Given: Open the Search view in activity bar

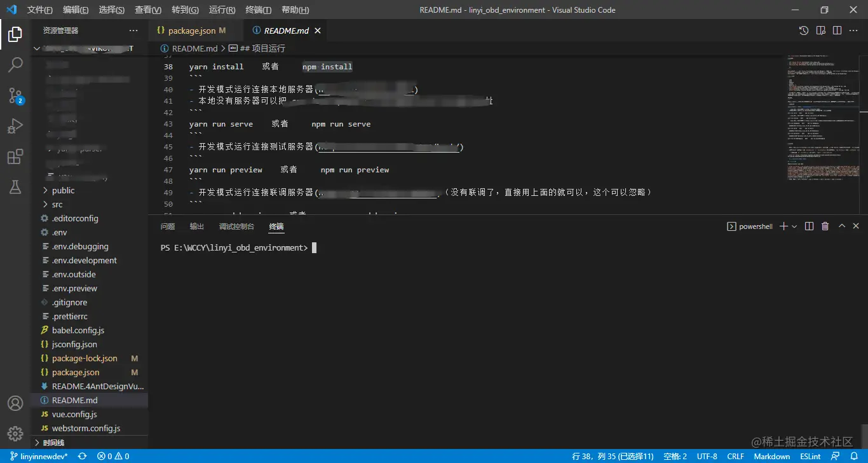Looking at the screenshot, I should click(15, 64).
